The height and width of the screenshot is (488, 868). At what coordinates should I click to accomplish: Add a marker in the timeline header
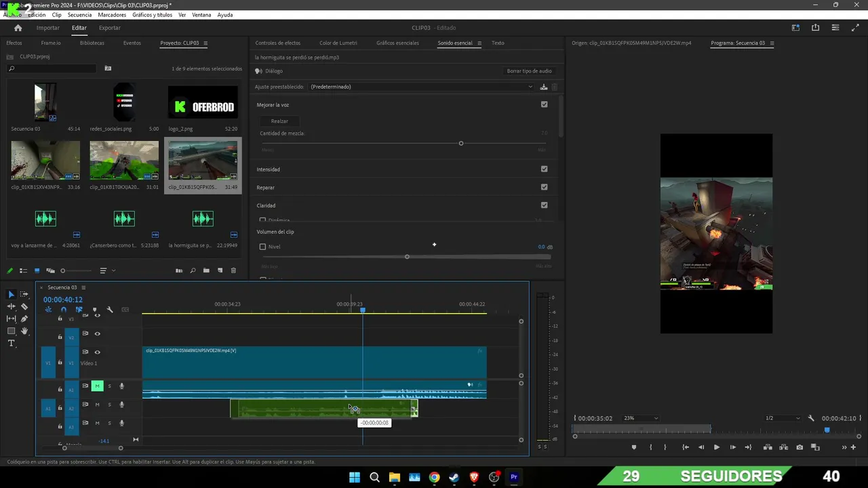click(x=94, y=310)
